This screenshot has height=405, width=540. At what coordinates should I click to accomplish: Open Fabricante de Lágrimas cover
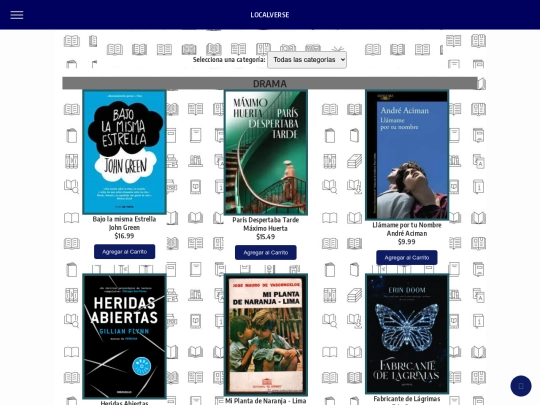407,334
